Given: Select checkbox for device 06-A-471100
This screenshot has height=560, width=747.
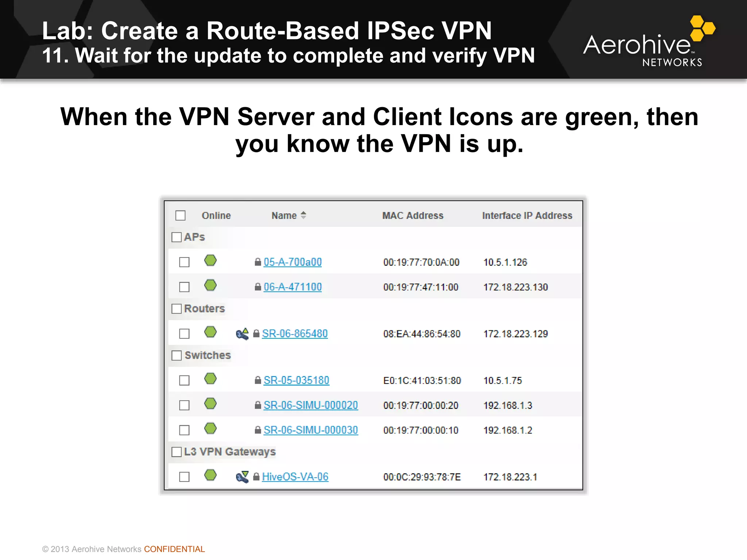Looking at the screenshot, I should tap(184, 287).
